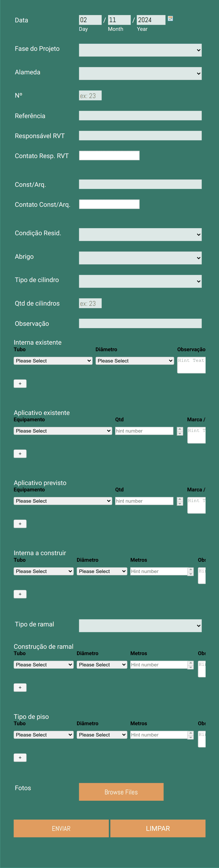Select Tubo option under Interna existente
219x868 pixels.
[53, 361]
